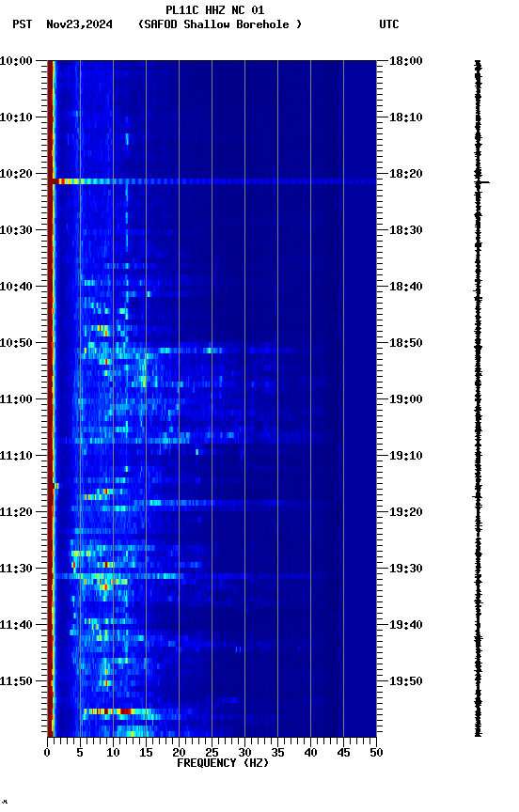
Task: Click the '11:50' PST time label
Action: click(x=16, y=682)
